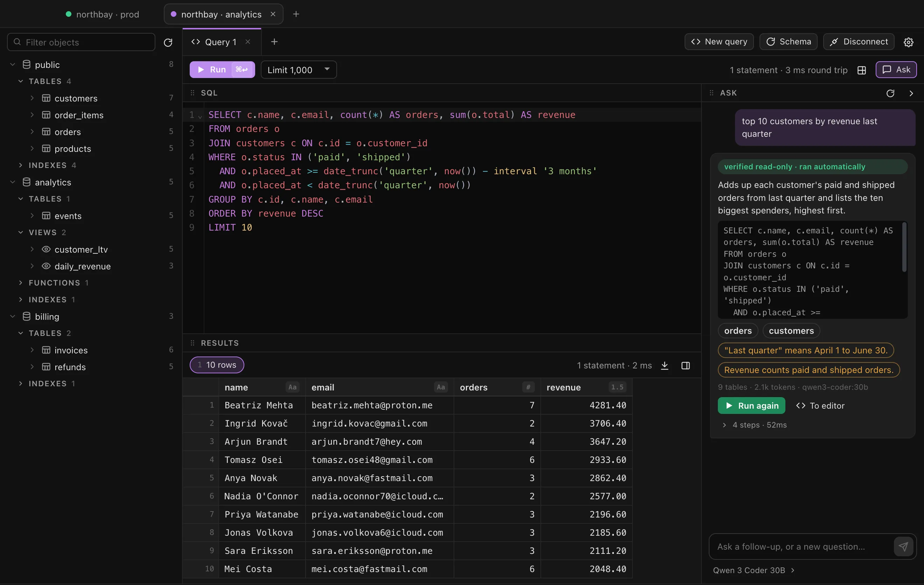
Task: Select the 10 rows result tab
Action: (x=217, y=365)
